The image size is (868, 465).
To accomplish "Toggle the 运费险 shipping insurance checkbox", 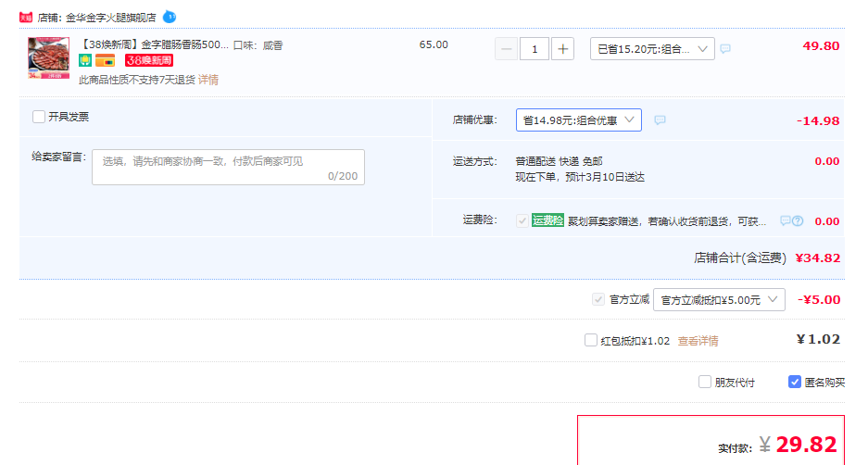I will tap(522, 220).
